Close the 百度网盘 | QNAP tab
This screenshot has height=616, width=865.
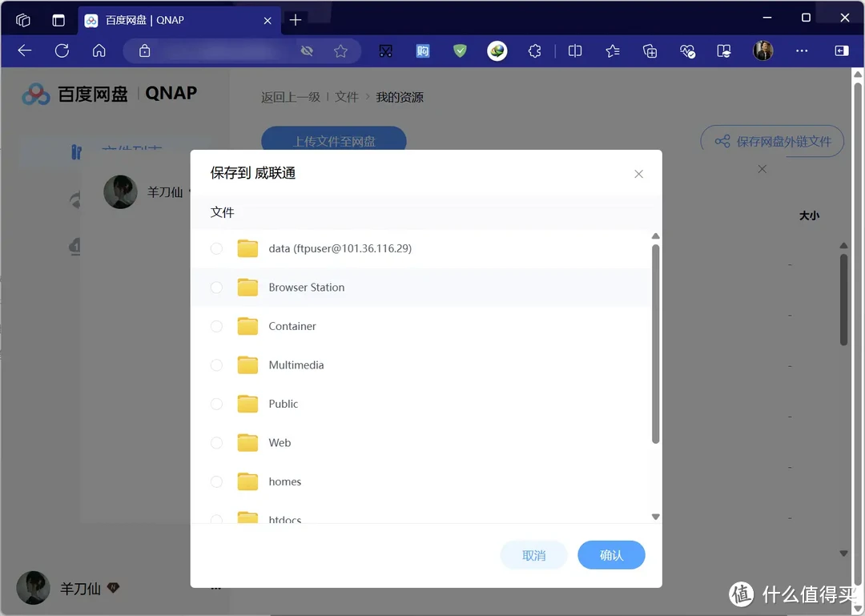click(x=268, y=20)
